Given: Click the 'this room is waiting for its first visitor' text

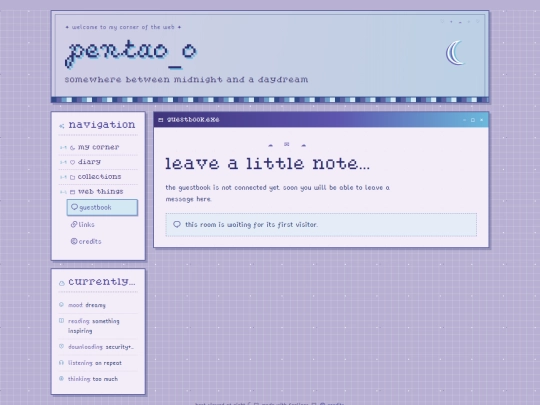Looking at the screenshot, I should point(251,225).
